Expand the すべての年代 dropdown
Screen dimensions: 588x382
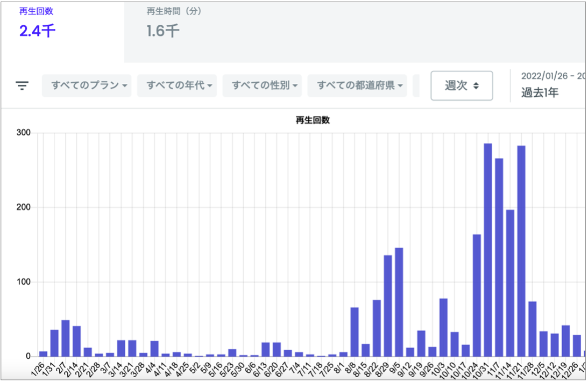(x=177, y=86)
